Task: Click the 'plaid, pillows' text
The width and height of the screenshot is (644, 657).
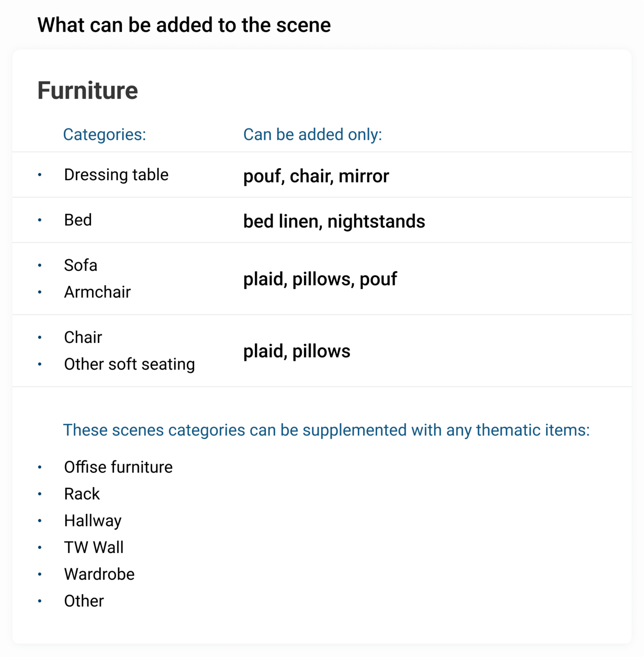Action: (297, 351)
